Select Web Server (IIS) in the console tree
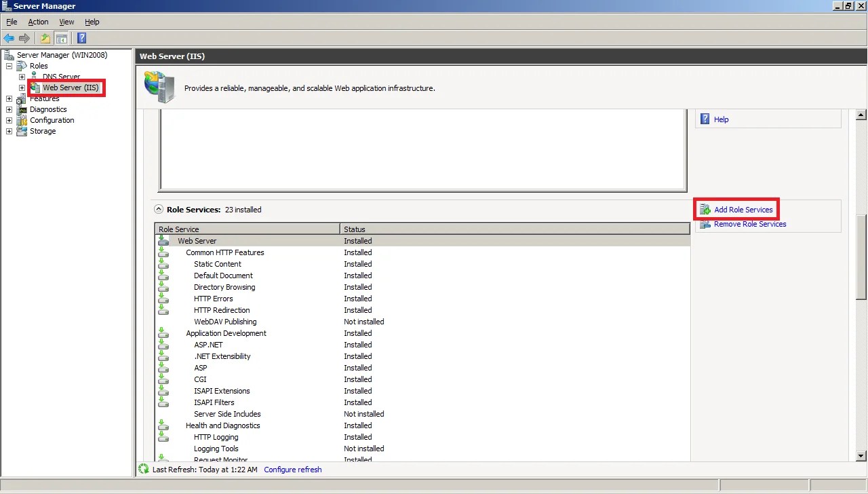The width and height of the screenshot is (868, 494). pos(71,88)
